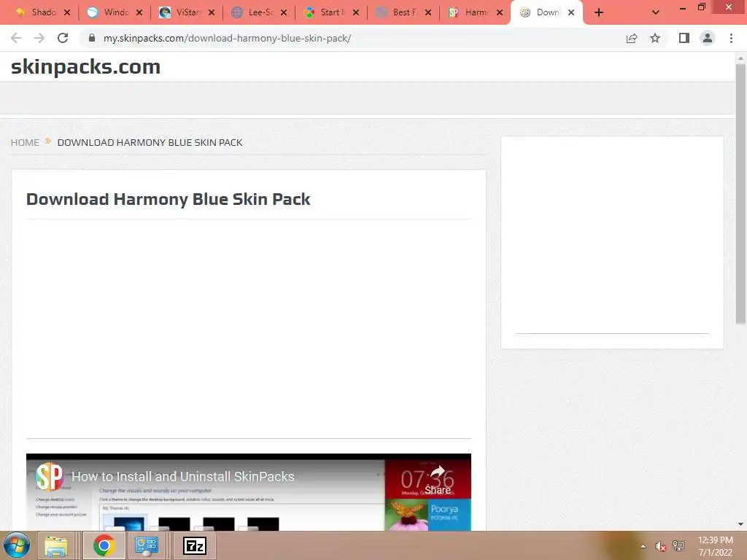Click the Download Harmony Blue Skin Pack heading

click(169, 199)
